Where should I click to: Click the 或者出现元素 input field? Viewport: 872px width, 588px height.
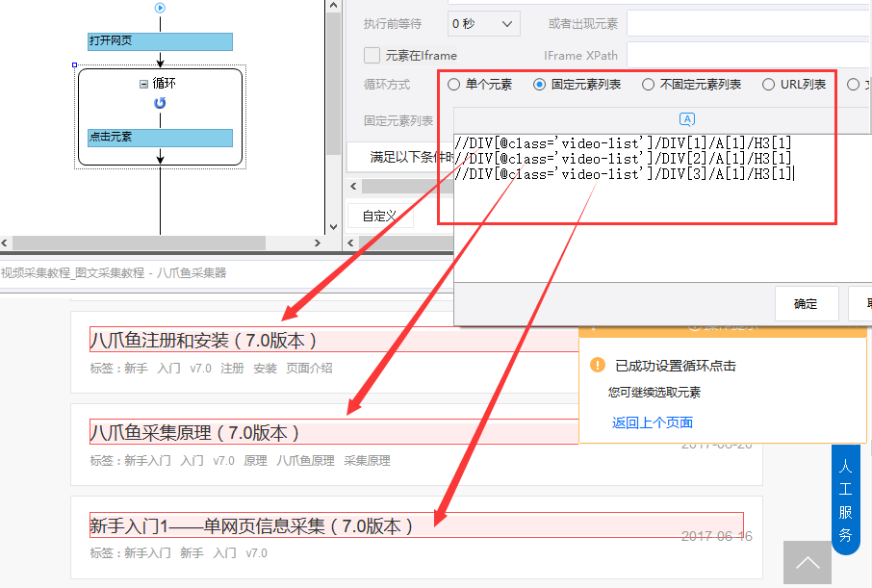tap(749, 24)
